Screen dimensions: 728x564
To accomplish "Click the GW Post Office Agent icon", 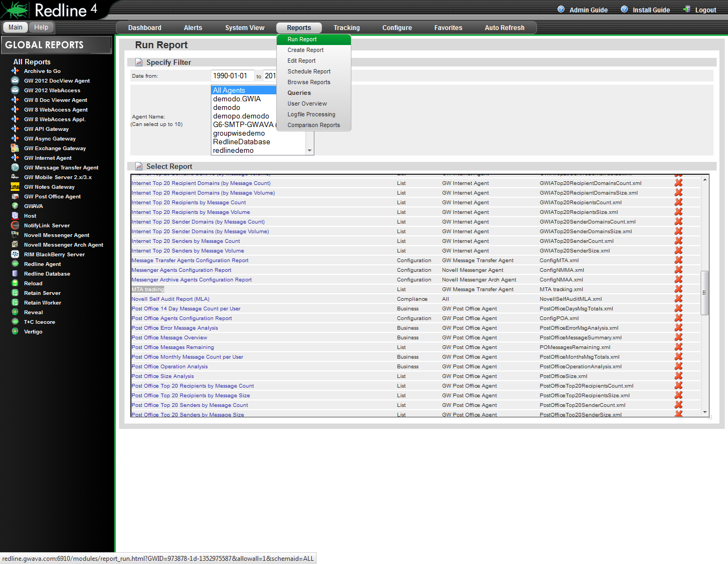I will 15,196.
